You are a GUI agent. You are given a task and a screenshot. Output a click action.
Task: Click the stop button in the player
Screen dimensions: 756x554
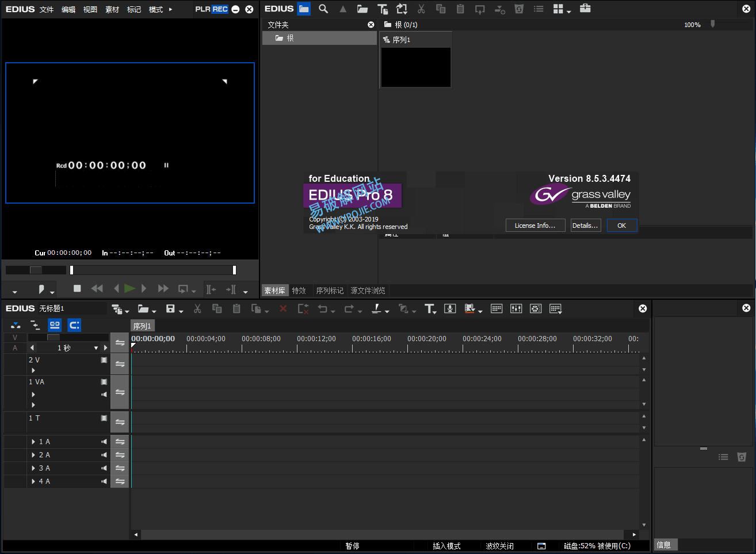[77, 288]
